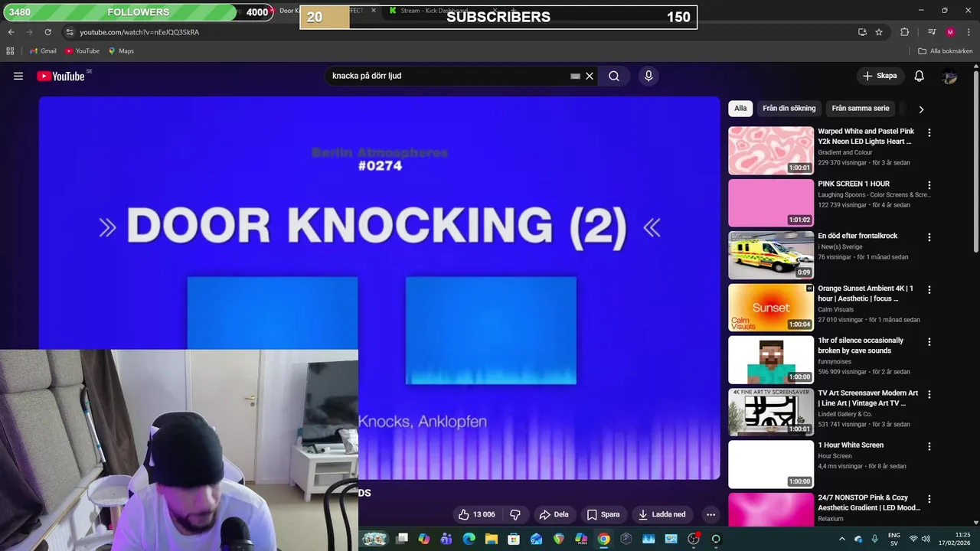Open options for Orange Sunset Ambient video
The width and height of the screenshot is (980, 551).
point(929,290)
